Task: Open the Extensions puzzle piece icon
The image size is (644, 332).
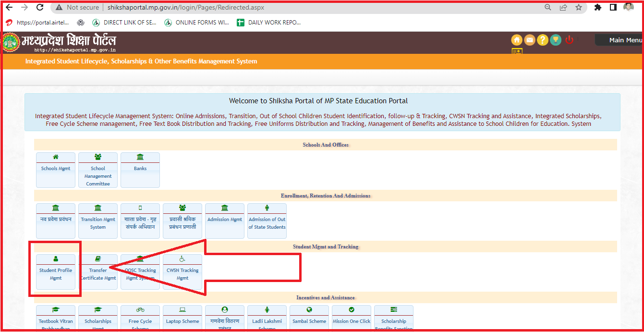Action: 598,8
